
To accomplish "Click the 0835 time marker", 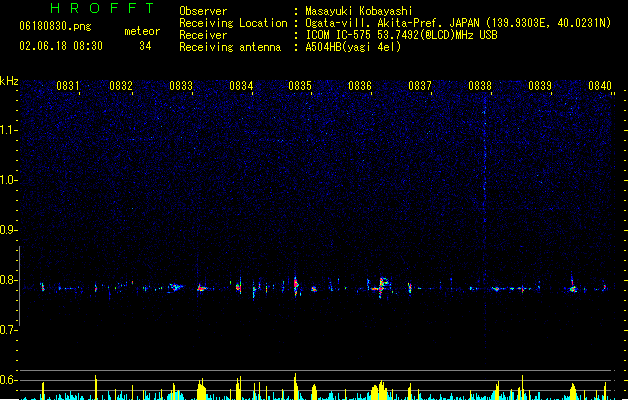I will click(300, 86).
